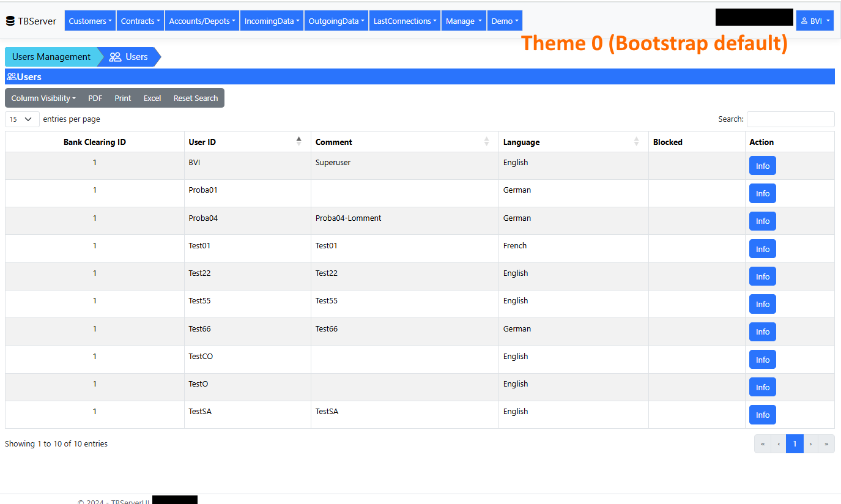This screenshot has height=504, width=841.
Task: Click next page arrow in pagination
Action: click(810, 444)
